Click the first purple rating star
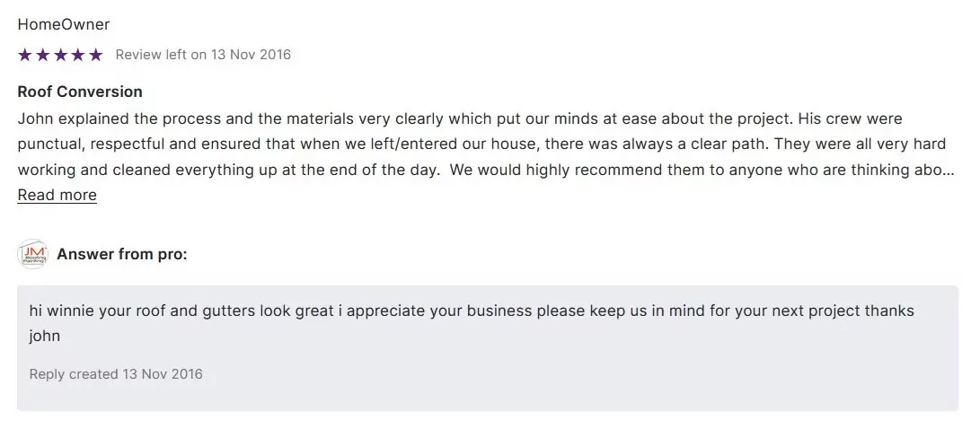The height and width of the screenshot is (429, 980). (x=25, y=55)
